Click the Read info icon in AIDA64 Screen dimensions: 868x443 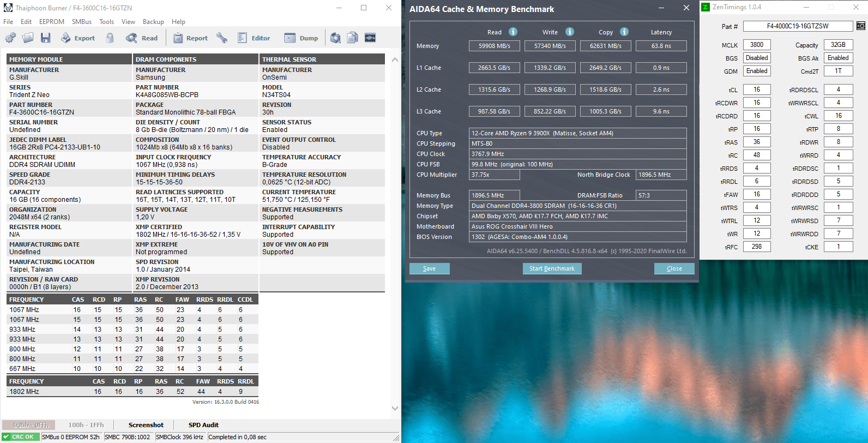(x=513, y=32)
